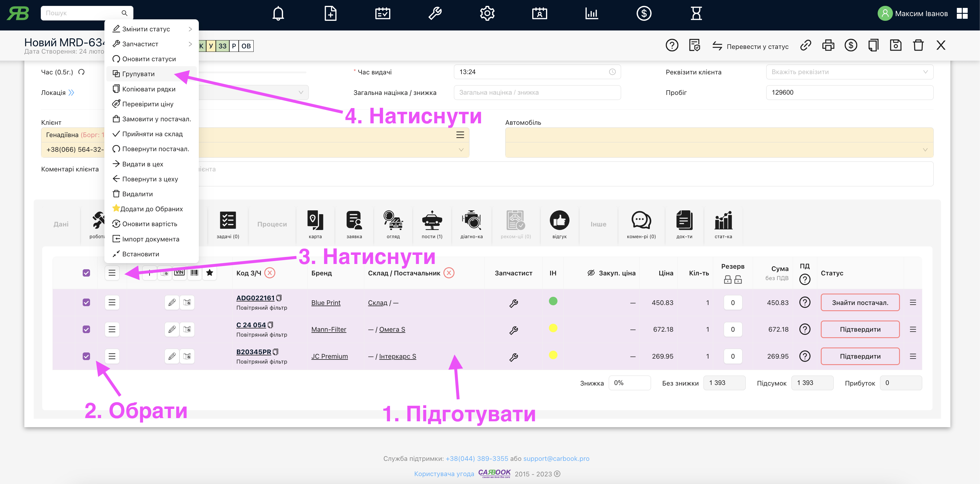The width and height of the screenshot is (980, 484).
Task: Open the car selection dropdown arrow
Action: pyautogui.click(x=925, y=150)
